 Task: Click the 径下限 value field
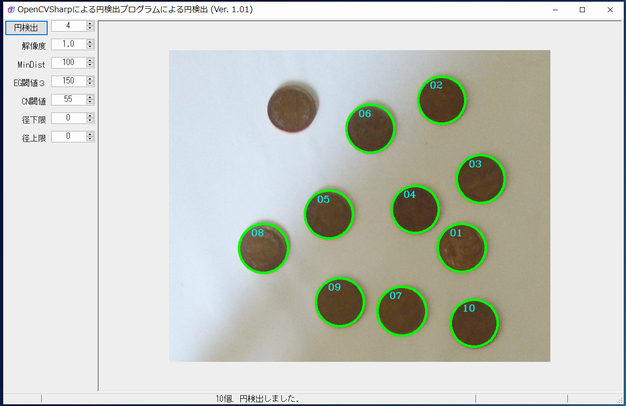coord(68,118)
